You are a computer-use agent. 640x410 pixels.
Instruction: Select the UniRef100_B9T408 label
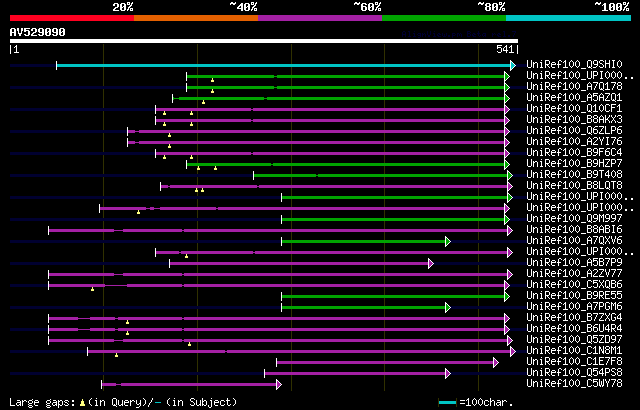click(x=574, y=175)
